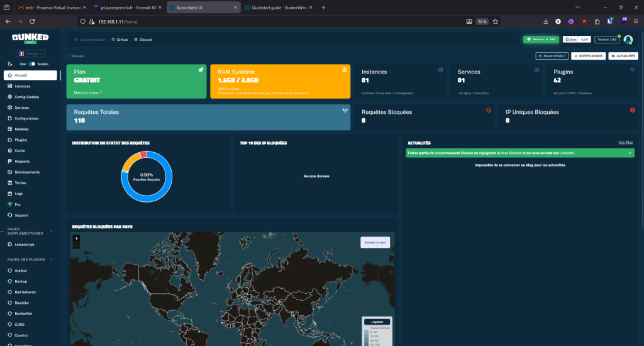Click the Notifications button
644x346 pixels.
pos(588,56)
